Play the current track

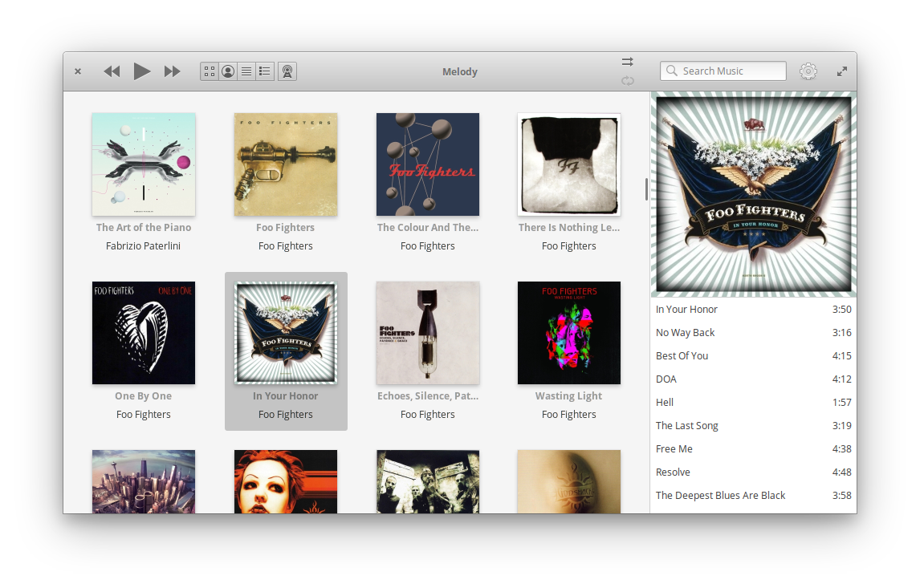point(141,71)
